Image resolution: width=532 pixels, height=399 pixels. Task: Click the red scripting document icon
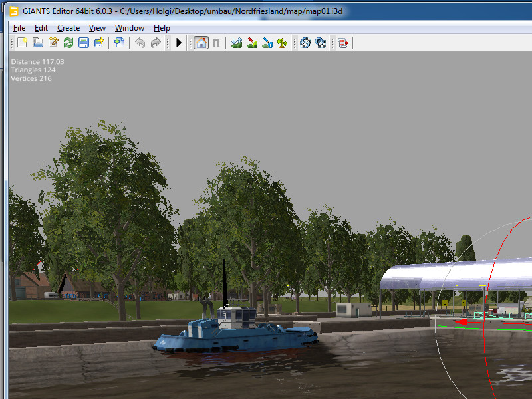pyautogui.click(x=343, y=43)
